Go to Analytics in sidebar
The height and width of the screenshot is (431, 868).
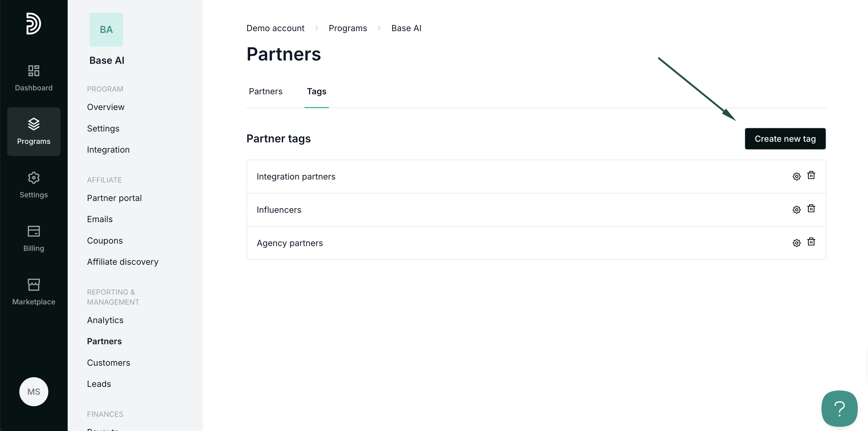click(x=105, y=320)
